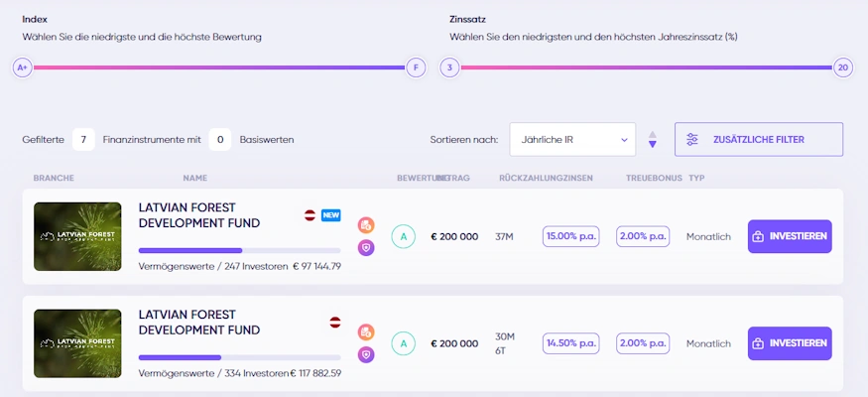Click the A rating badge in first listing
The height and width of the screenshot is (397, 868).
403,236
